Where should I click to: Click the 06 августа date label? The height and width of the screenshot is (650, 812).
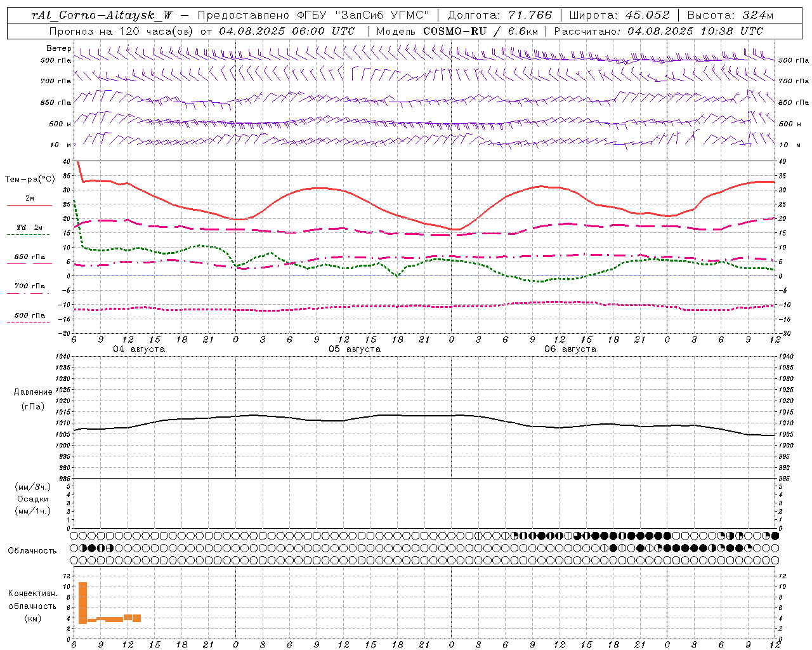tap(570, 349)
